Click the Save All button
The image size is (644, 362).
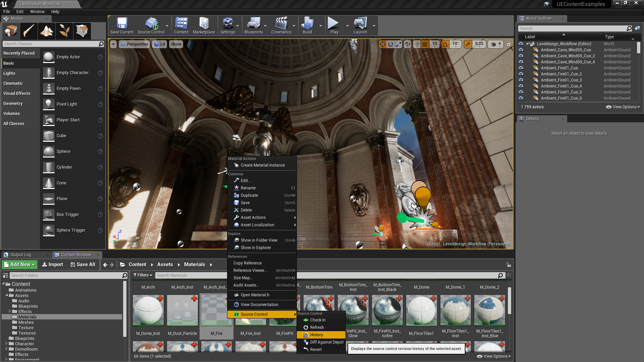pos(83,264)
